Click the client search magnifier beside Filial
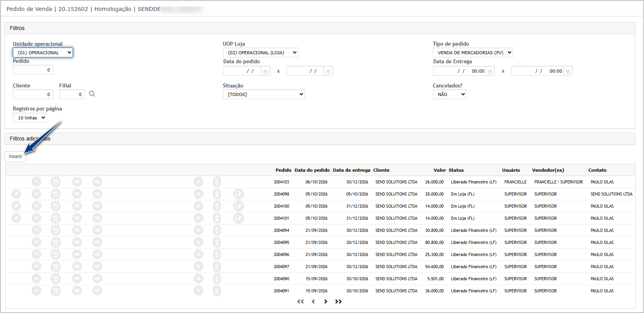 click(x=92, y=94)
